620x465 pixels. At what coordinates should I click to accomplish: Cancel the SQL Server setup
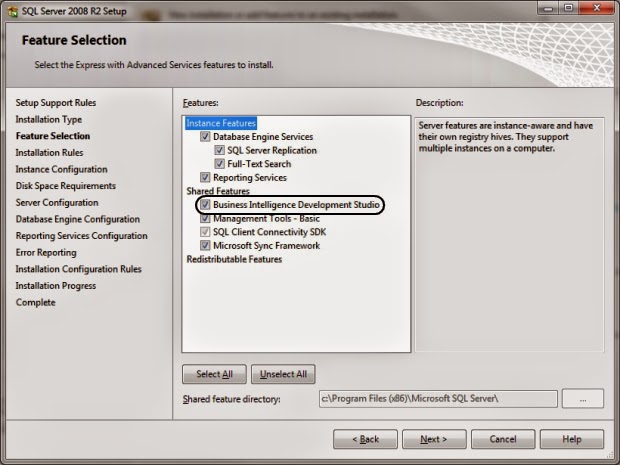click(503, 439)
